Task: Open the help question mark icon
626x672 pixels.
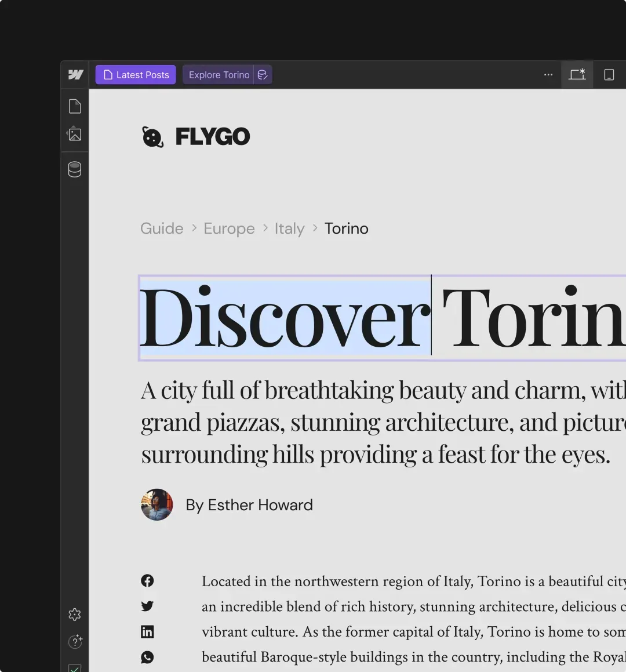Action: click(x=75, y=642)
